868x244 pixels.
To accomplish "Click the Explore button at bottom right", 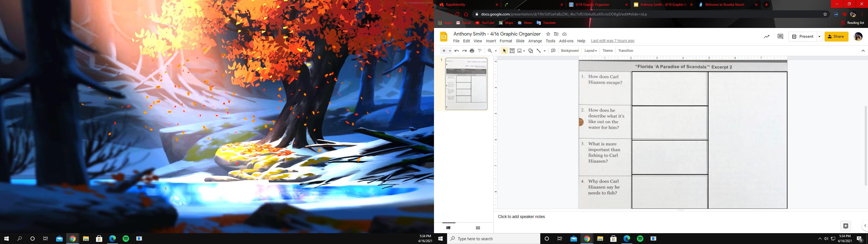I will pos(846,226).
